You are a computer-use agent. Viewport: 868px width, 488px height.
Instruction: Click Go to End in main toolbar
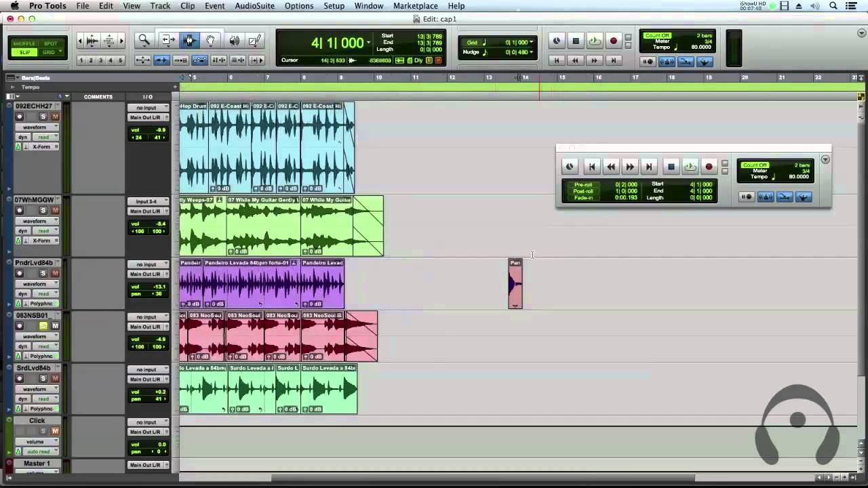point(614,60)
